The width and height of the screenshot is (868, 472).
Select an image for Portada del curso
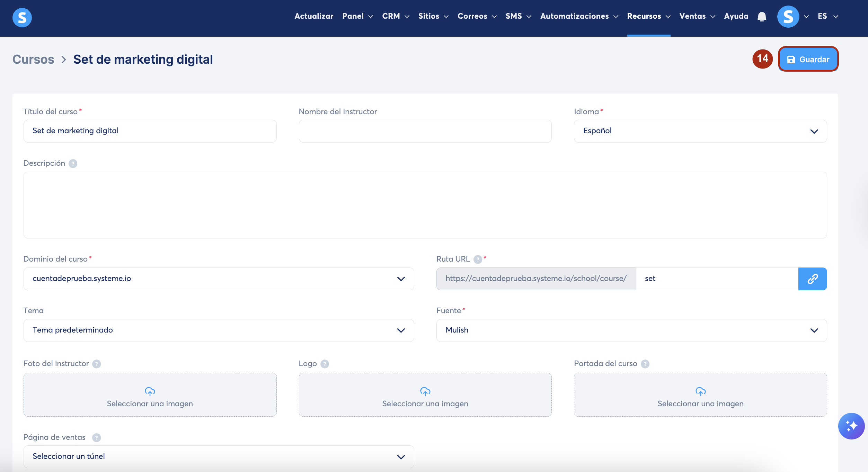[700, 395]
